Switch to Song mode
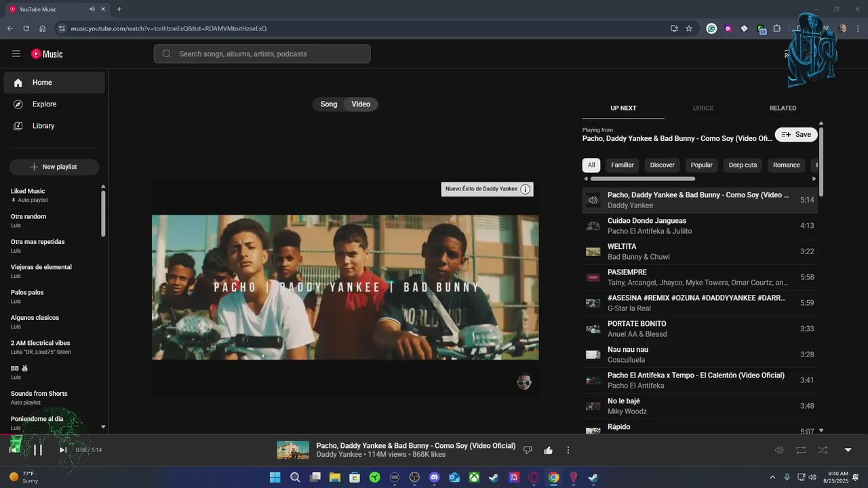868x488 pixels. pyautogui.click(x=329, y=104)
